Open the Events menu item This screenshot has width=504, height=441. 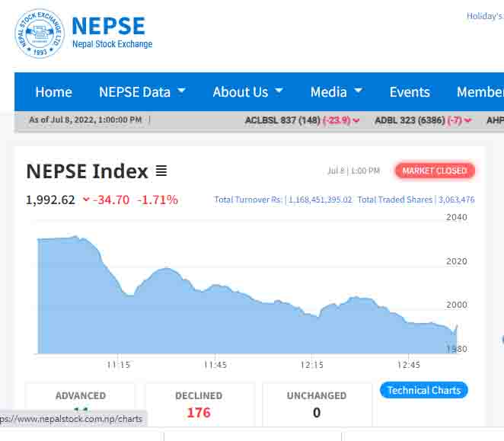tap(410, 92)
